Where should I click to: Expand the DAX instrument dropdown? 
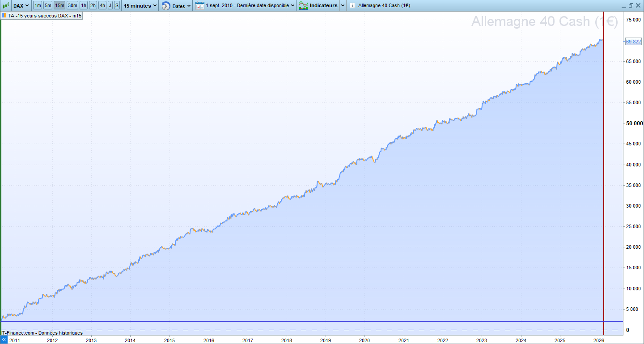point(21,6)
